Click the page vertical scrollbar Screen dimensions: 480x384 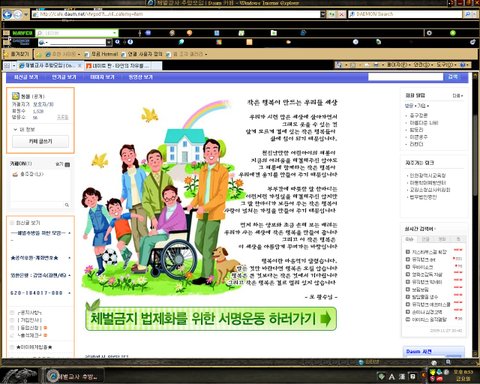(475, 213)
